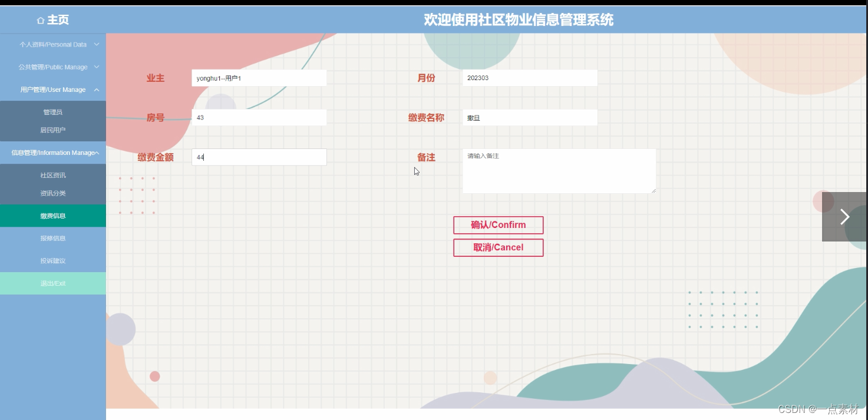This screenshot has height=420, width=868.
Task: Click the 业主 owner input showing yonghu1
Action: (259, 77)
